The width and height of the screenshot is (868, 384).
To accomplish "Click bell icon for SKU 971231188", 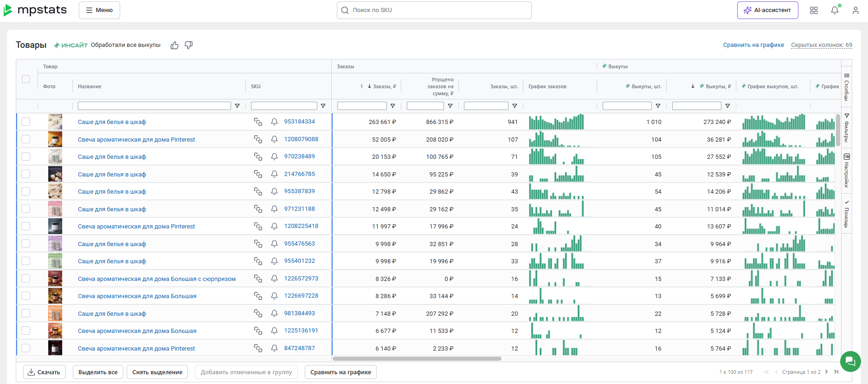I will point(274,209).
